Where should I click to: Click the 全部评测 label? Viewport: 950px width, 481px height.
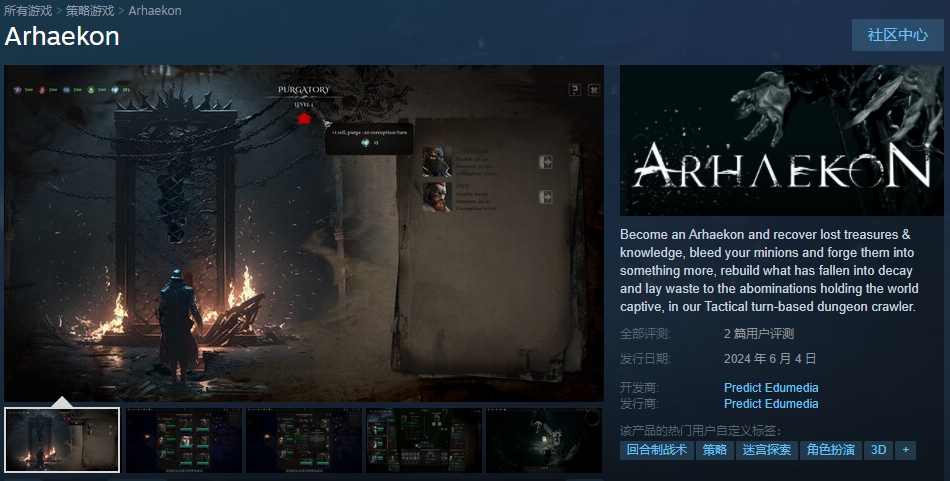[645, 334]
